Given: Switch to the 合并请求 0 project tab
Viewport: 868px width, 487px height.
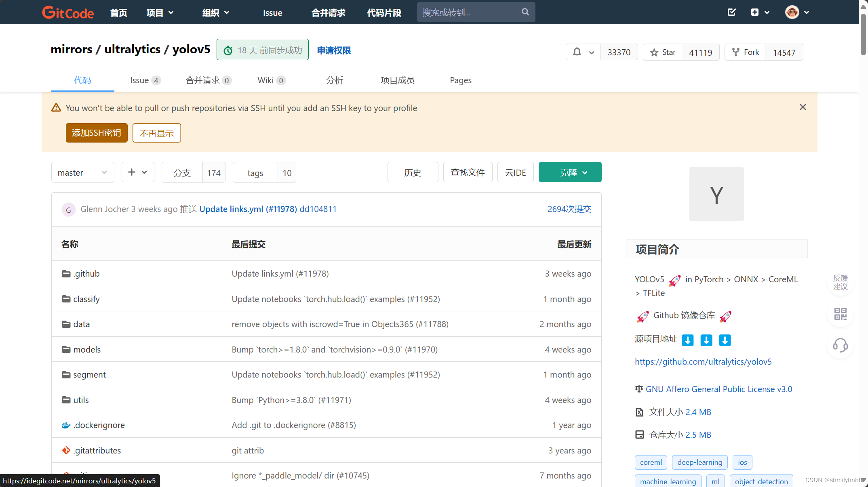Looking at the screenshot, I should [209, 80].
